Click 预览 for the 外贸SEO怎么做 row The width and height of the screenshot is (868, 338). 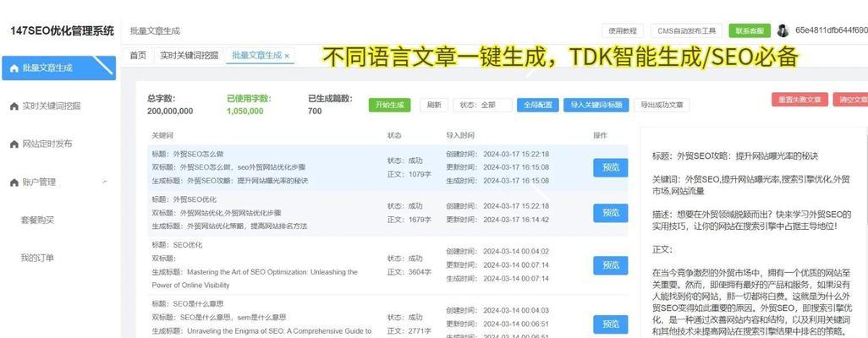[x=611, y=167]
